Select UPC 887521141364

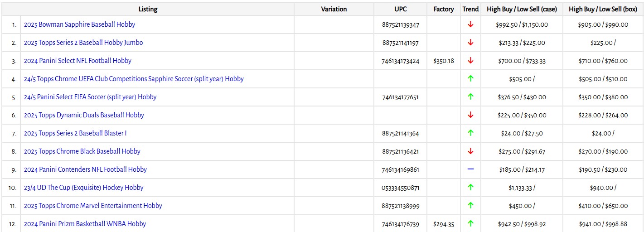[x=401, y=134]
